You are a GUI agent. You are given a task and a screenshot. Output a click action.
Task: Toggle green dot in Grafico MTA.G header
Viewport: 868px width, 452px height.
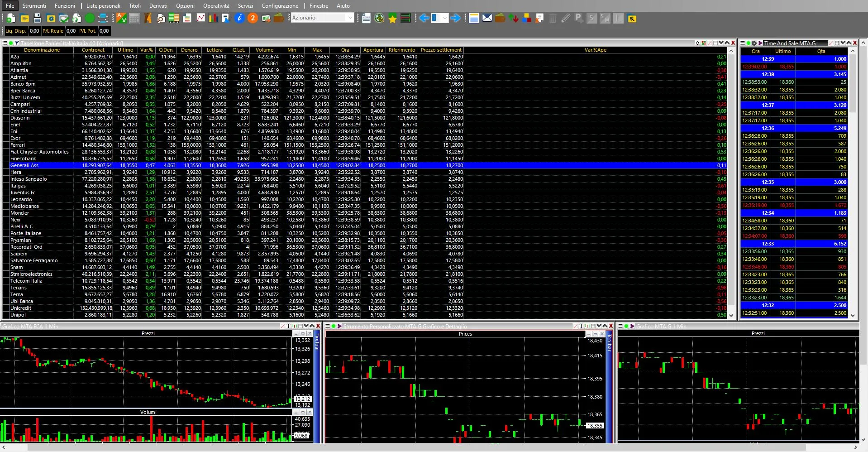point(626,326)
